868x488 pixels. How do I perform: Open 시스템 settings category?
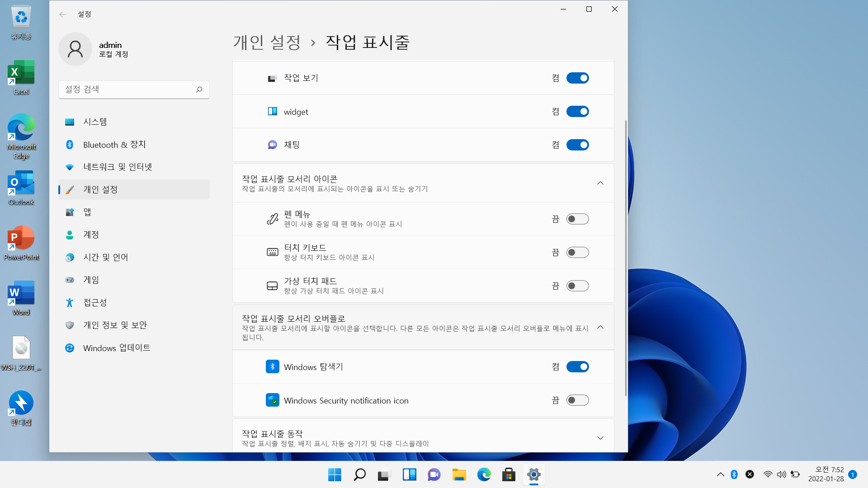(134, 122)
